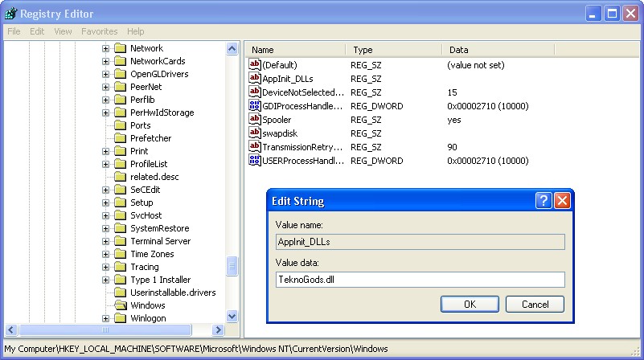The width and height of the screenshot is (644, 360).
Task: Expand the Terminal Server key
Action: tap(105, 241)
